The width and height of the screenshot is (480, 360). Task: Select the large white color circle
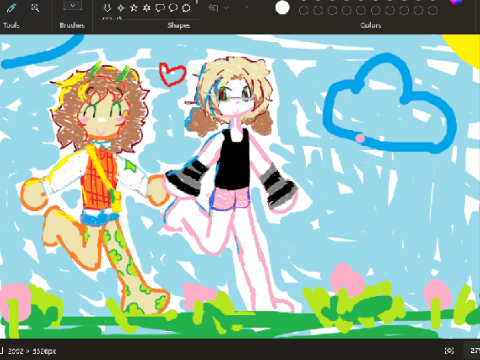(x=282, y=8)
